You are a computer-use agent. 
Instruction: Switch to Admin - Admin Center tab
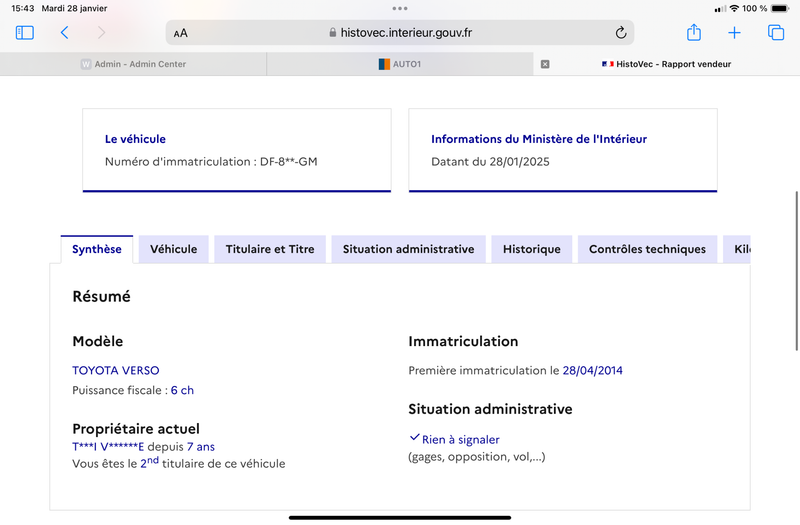133,64
